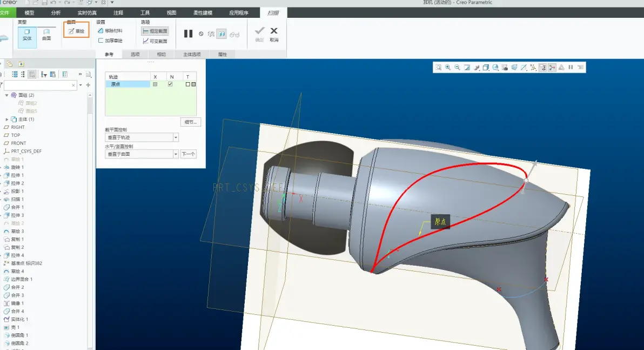
Task: Expand the 主体 (1) tree node
Action: point(7,119)
